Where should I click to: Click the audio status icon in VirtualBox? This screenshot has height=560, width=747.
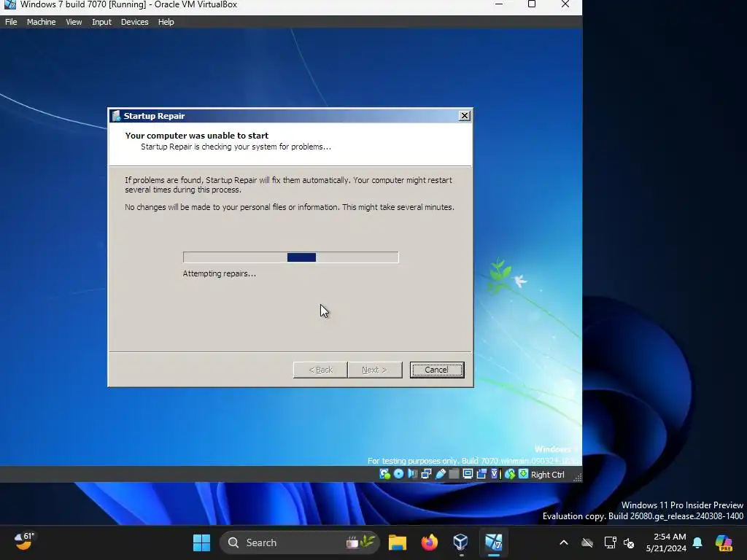413,474
